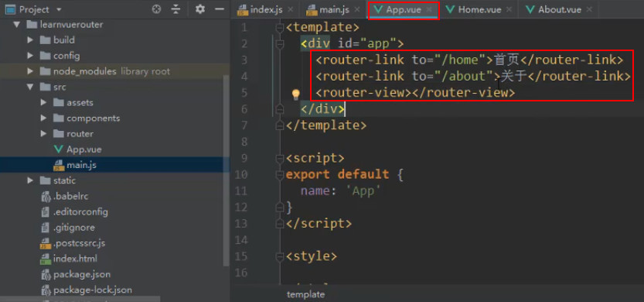644x302 pixels.
Task: Close the index.js tab
Action: point(291,9)
